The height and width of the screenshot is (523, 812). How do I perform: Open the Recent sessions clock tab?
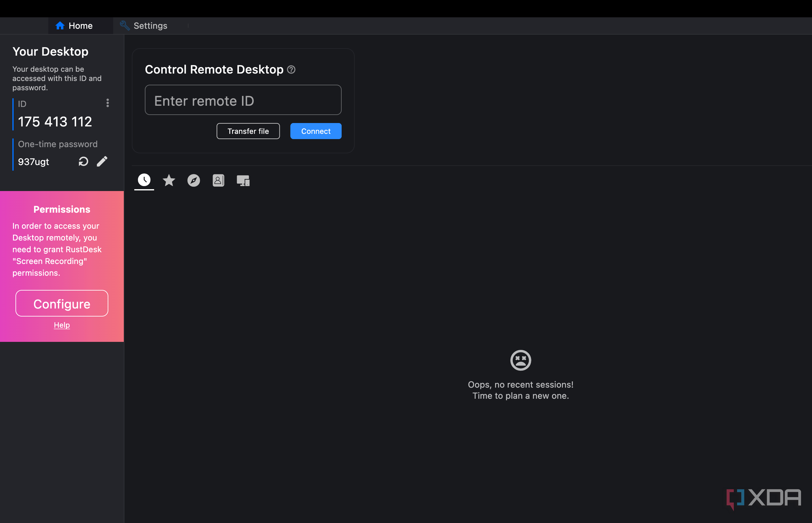(x=144, y=180)
